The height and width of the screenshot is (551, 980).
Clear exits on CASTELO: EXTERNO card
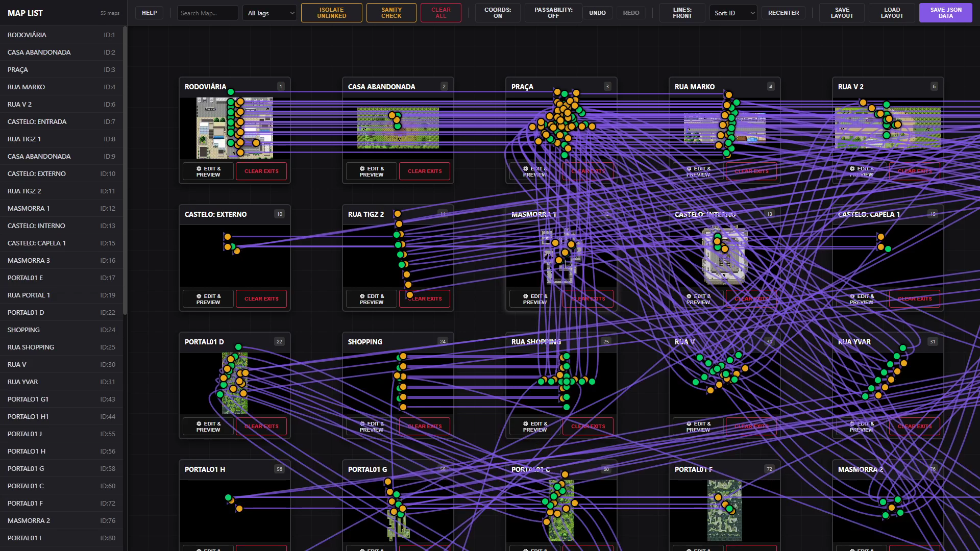click(x=261, y=299)
